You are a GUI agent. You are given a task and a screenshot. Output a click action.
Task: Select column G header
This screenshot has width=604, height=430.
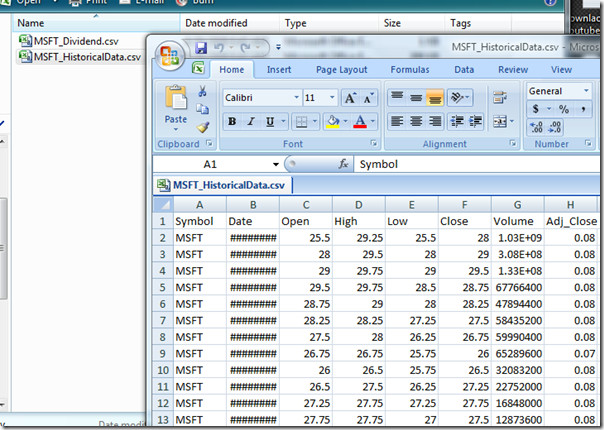point(517,205)
